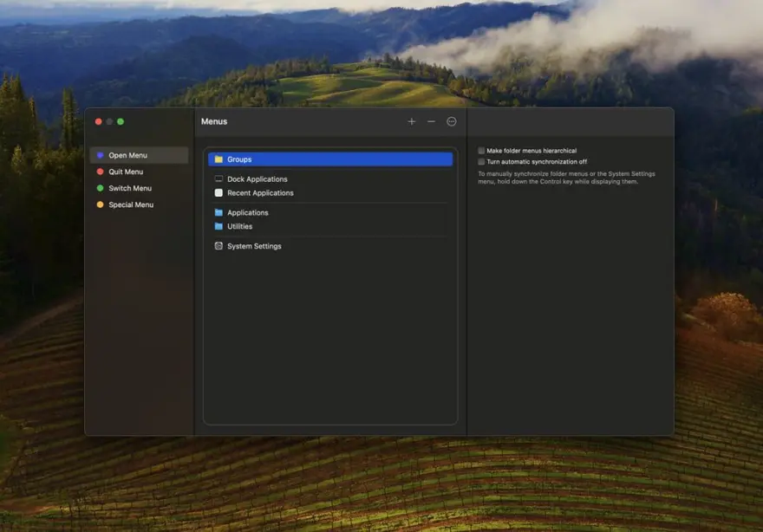Select Quit Menu in the sidebar
763x532 pixels.
pos(140,172)
